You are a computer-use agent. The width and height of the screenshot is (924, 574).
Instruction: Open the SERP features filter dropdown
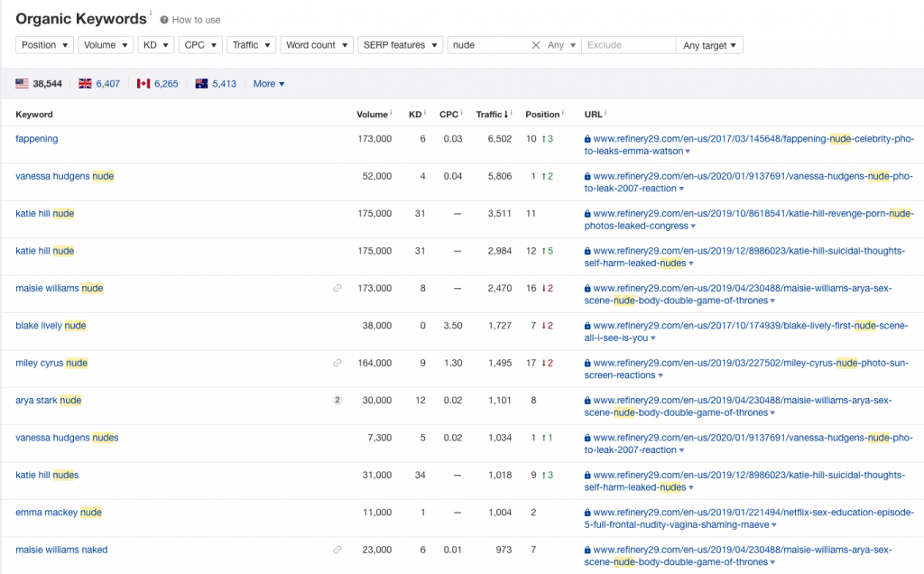400,45
